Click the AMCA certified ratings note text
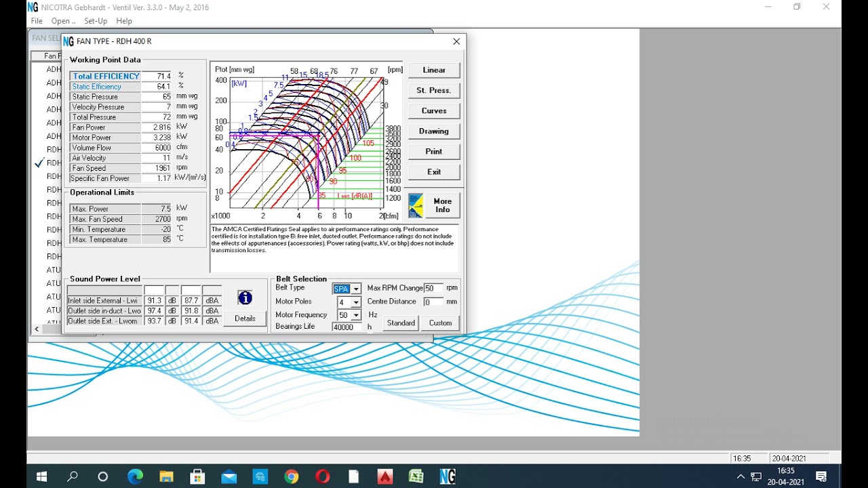This screenshot has height=488, width=868. click(333, 240)
